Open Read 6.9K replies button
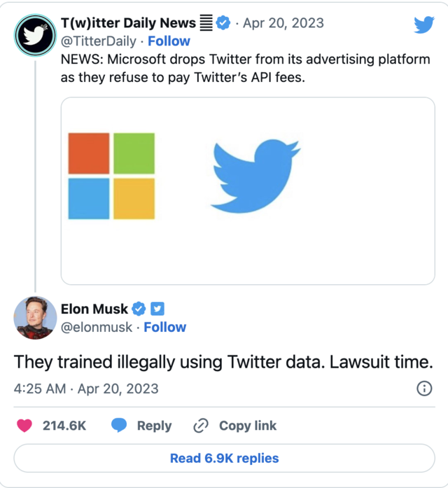 pos(224,459)
